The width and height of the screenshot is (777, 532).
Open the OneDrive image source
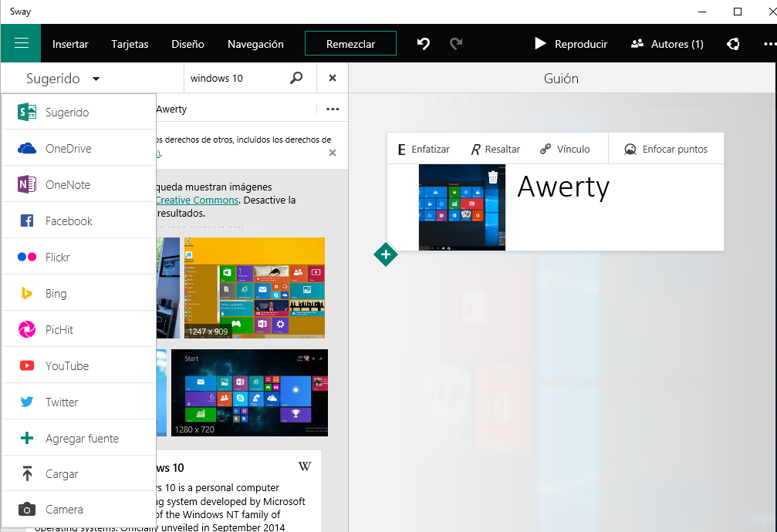[x=66, y=148]
